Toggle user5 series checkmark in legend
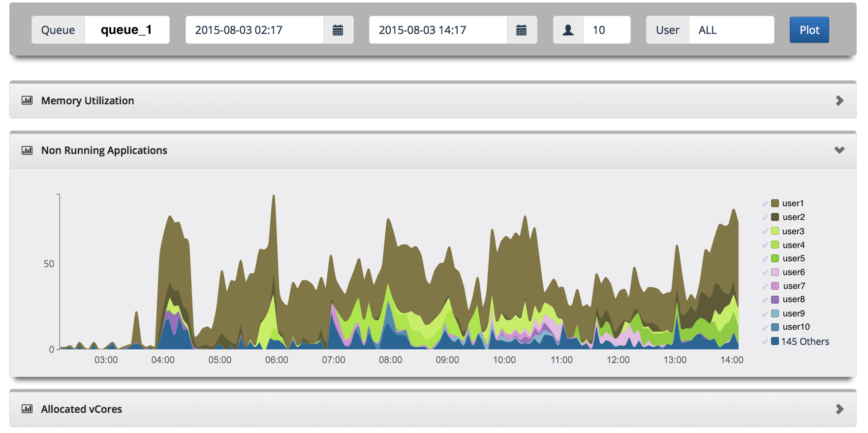 pos(765,259)
